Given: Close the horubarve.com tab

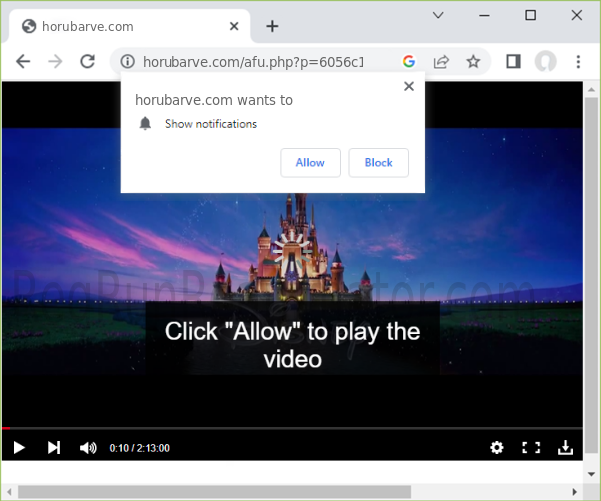Looking at the screenshot, I should [x=233, y=26].
